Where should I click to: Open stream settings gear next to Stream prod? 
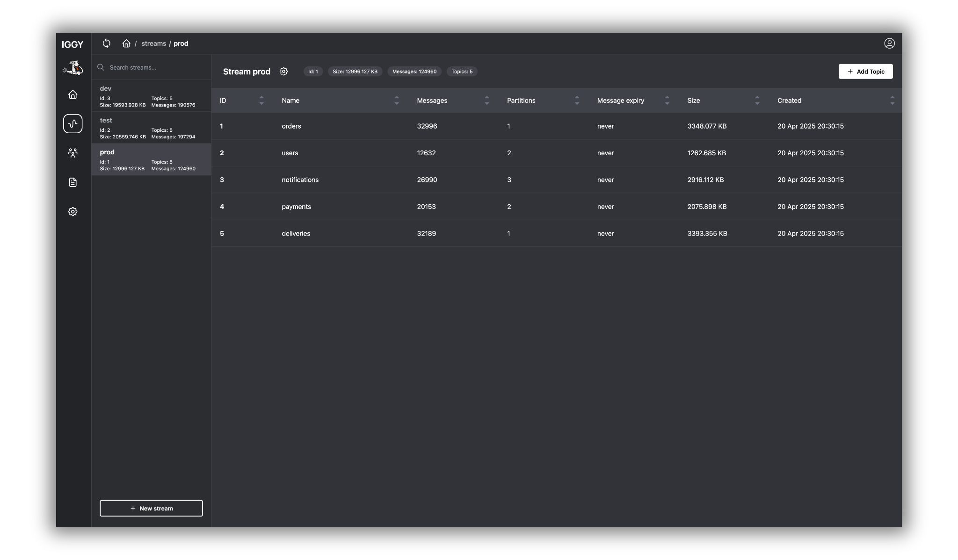click(x=283, y=72)
